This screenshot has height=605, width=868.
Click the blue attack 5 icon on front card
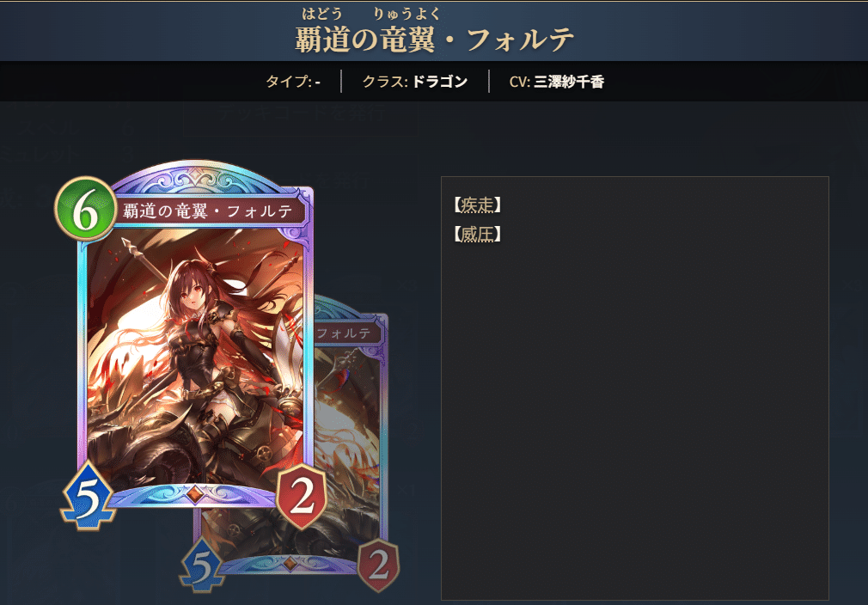coord(88,497)
